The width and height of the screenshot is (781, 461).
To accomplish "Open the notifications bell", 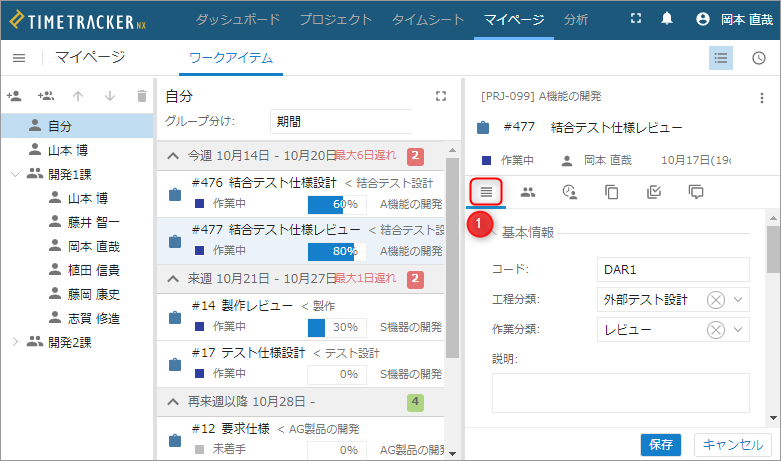I will [666, 19].
